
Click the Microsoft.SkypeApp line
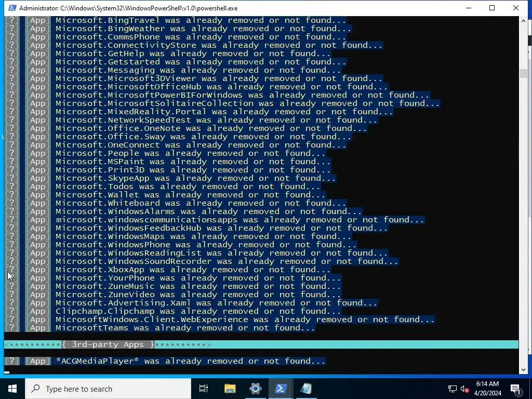[170, 178]
